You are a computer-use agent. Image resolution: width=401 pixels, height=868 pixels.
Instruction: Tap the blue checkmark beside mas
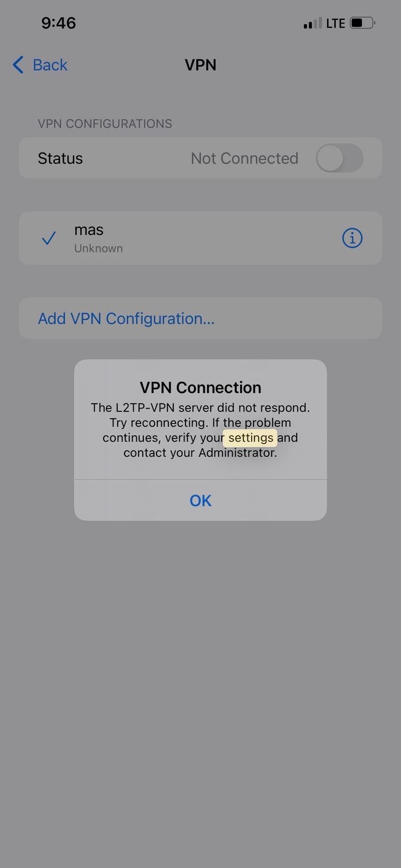click(x=49, y=238)
